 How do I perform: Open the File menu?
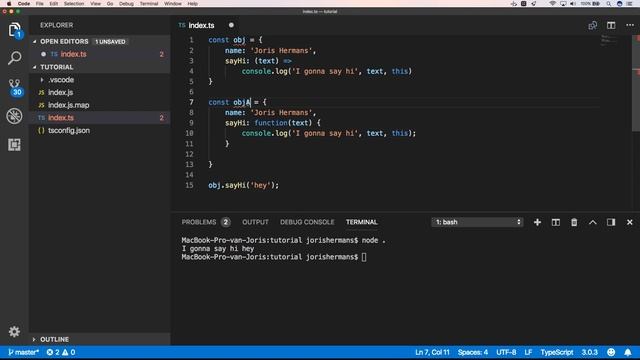point(40,4)
